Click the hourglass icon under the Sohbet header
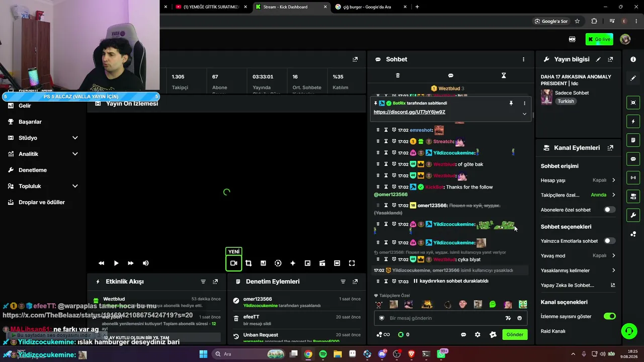Screen dimensions: 644x362 [504, 75]
